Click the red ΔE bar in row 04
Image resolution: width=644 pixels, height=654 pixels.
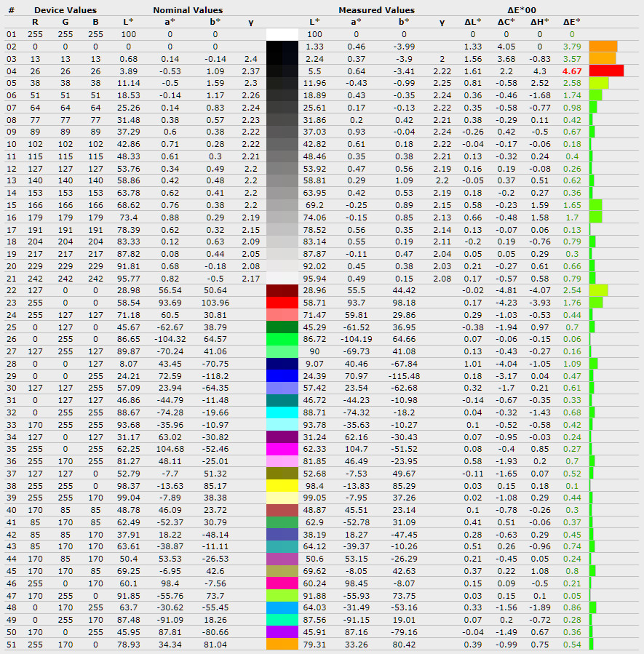[x=606, y=71]
